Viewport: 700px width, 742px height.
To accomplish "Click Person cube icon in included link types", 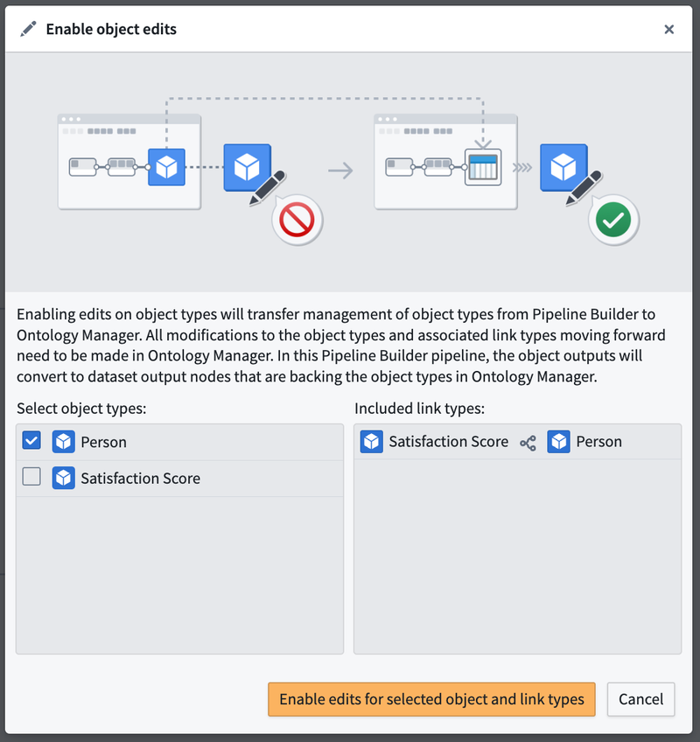I will click(558, 442).
